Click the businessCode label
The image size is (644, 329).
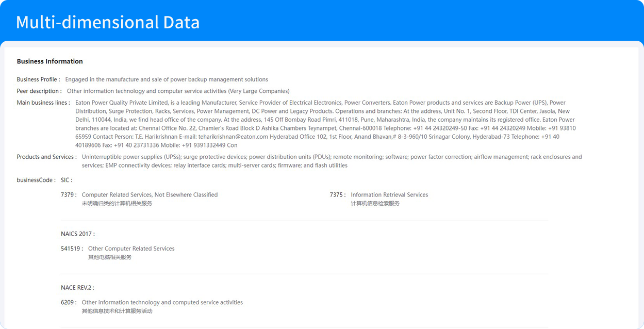point(36,180)
